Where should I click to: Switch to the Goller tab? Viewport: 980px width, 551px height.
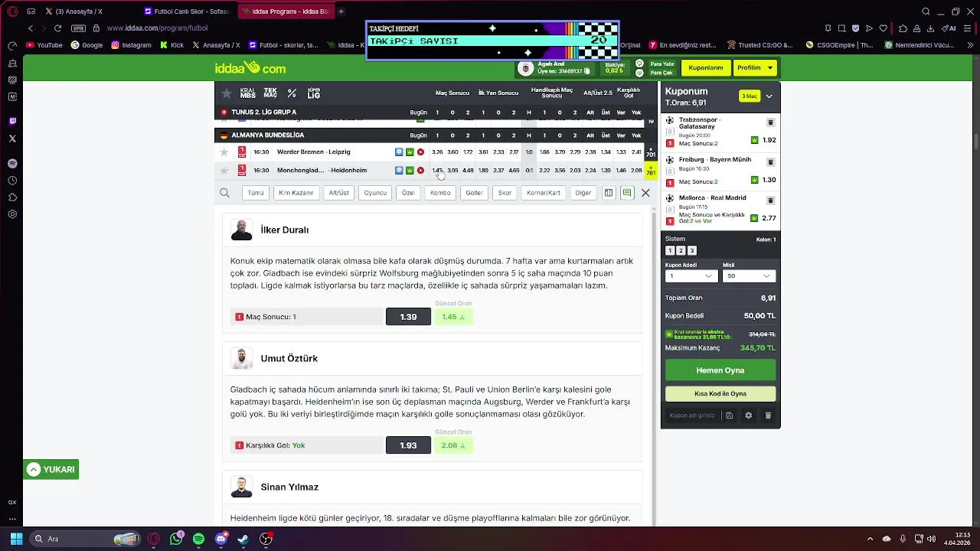(x=474, y=193)
